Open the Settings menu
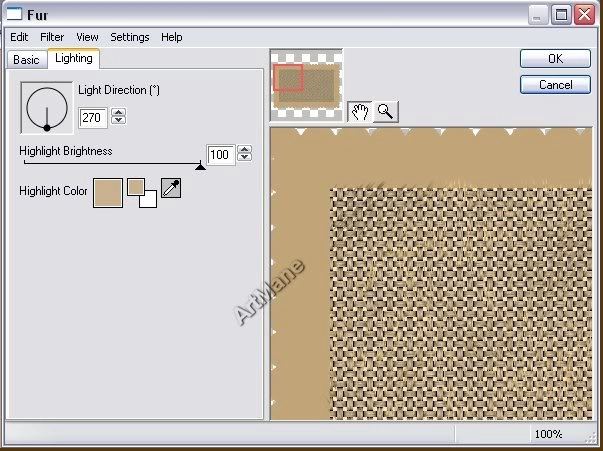The width and height of the screenshot is (603, 451). (130, 37)
